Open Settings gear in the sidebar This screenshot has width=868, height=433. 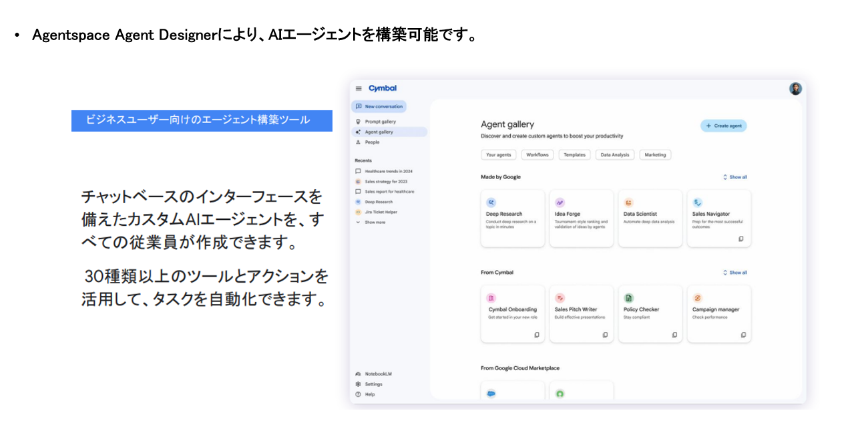[x=369, y=384]
